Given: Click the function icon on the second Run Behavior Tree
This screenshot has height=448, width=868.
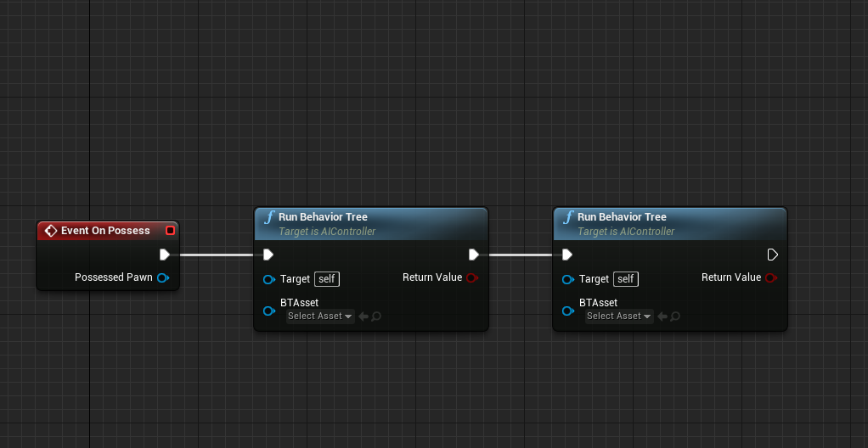Looking at the screenshot, I should coord(568,217).
